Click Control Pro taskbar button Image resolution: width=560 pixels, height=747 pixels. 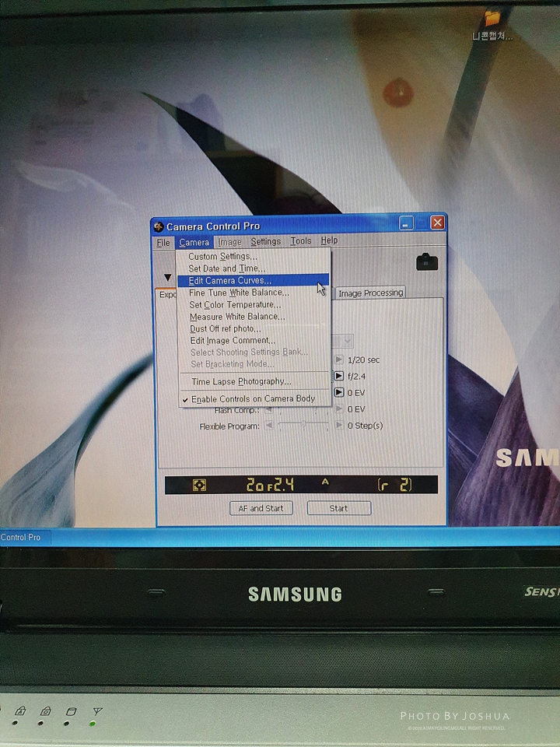coord(24,538)
